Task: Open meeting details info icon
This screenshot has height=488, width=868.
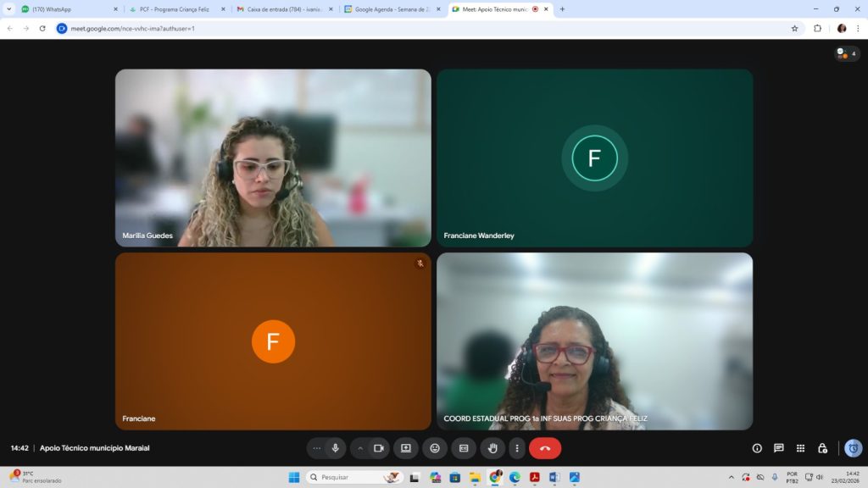Action: 757,448
